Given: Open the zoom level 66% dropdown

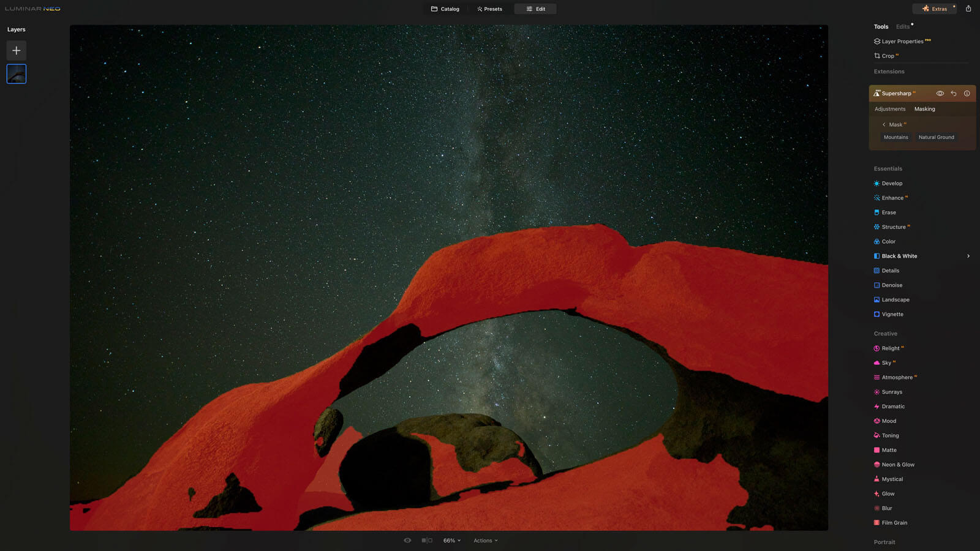Looking at the screenshot, I should point(451,541).
